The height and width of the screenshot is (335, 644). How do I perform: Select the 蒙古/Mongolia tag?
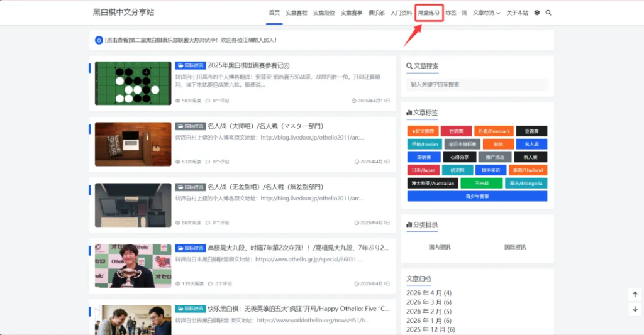coord(526,183)
